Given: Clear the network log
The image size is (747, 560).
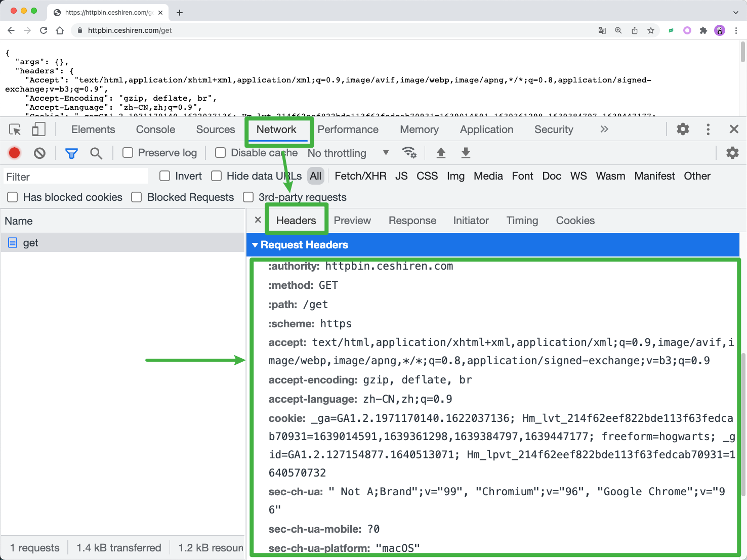Looking at the screenshot, I should coord(39,153).
